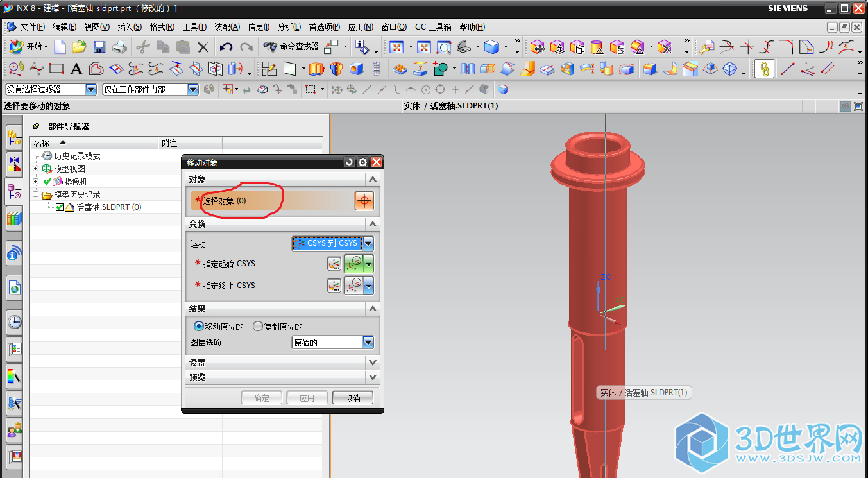Create a new file with the blank page icon
This screenshot has height=478, width=868.
[60, 46]
